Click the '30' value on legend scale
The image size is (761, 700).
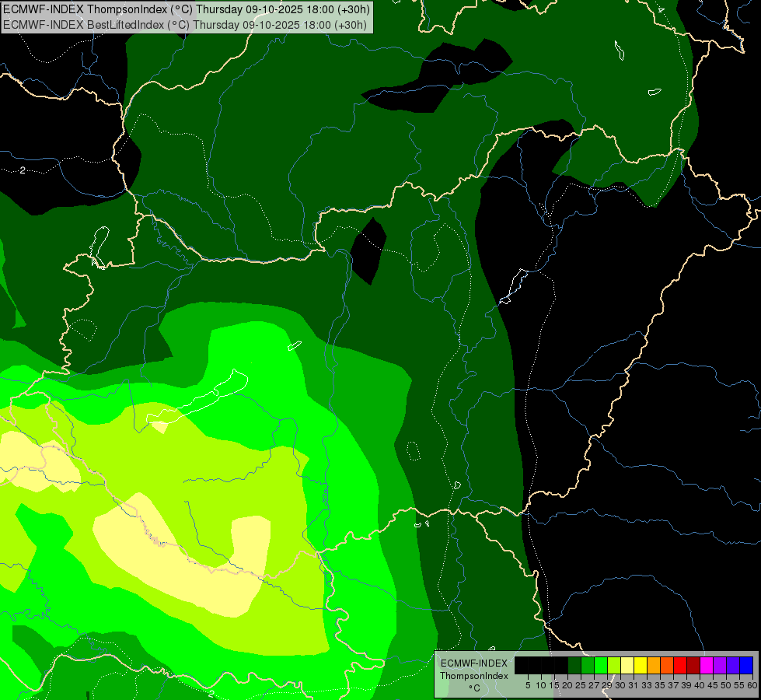tap(620, 684)
